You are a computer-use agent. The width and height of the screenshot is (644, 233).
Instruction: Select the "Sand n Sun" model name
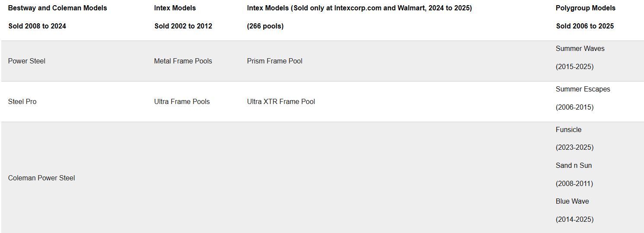click(574, 165)
